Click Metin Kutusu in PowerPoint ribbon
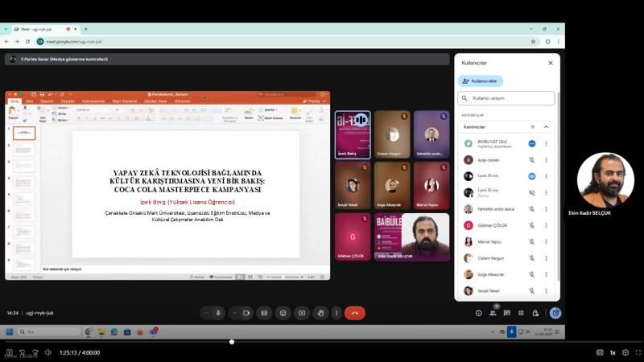 click(270, 118)
